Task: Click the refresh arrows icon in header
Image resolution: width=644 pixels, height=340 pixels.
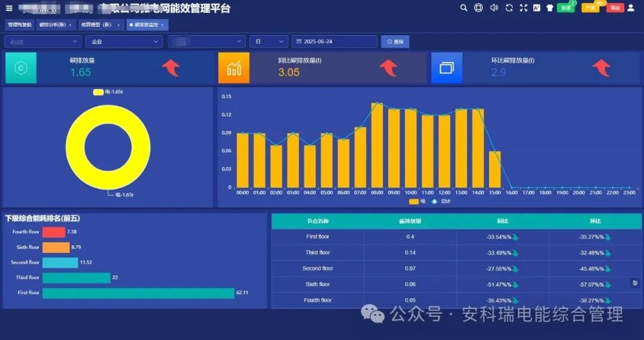Action: (x=509, y=8)
